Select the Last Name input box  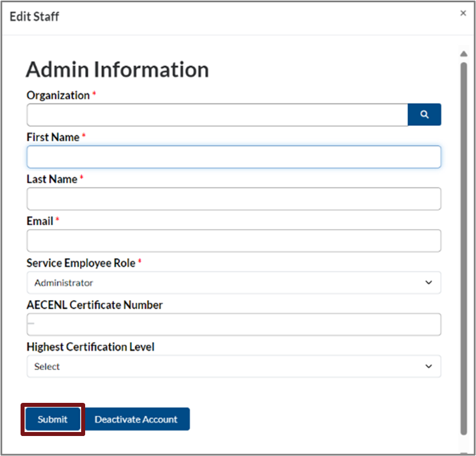tap(234, 199)
